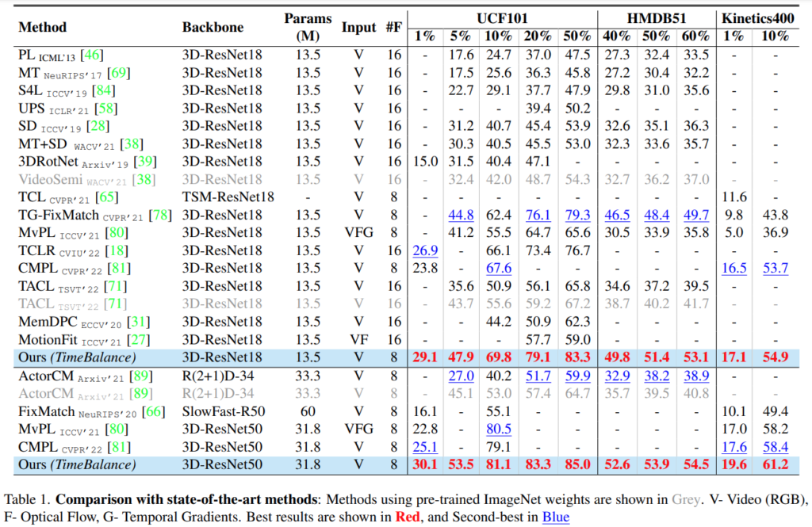Click citation [69] for MT NeurIPS'17
The height and width of the screenshot is (527, 812).
(x=118, y=73)
